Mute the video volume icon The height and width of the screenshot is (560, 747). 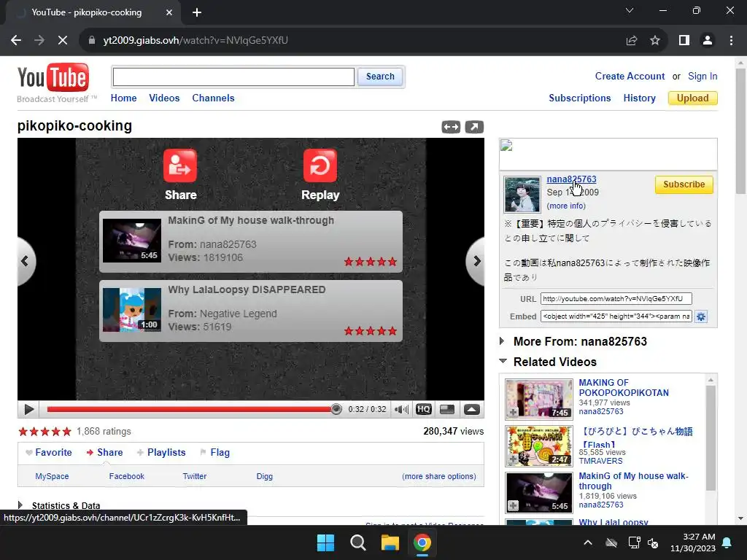pos(402,410)
